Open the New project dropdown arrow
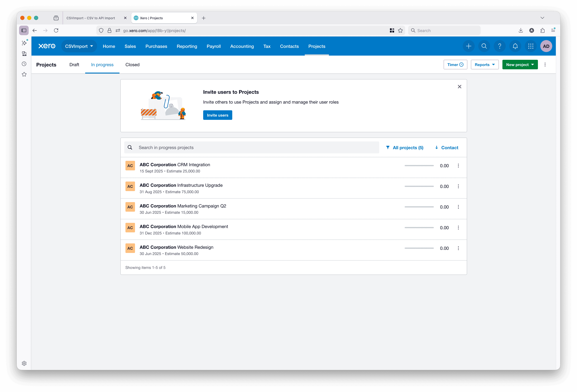The height and width of the screenshot is (392, 577). [x=532, y=65]
